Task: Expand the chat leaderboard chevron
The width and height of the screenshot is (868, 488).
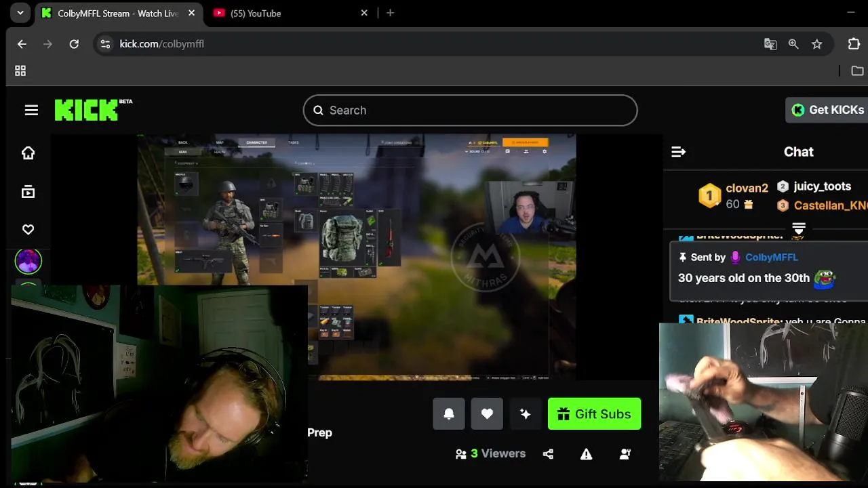Action: 799,228
